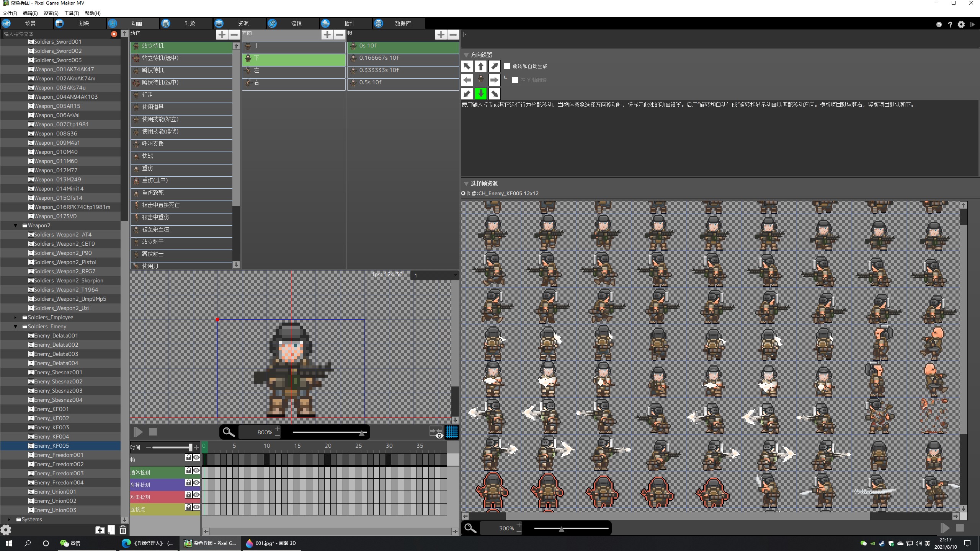The height and width of the screenshot is (551, 980).
Task: Toggle the blue grid display icon
Action: coord(452,432)
